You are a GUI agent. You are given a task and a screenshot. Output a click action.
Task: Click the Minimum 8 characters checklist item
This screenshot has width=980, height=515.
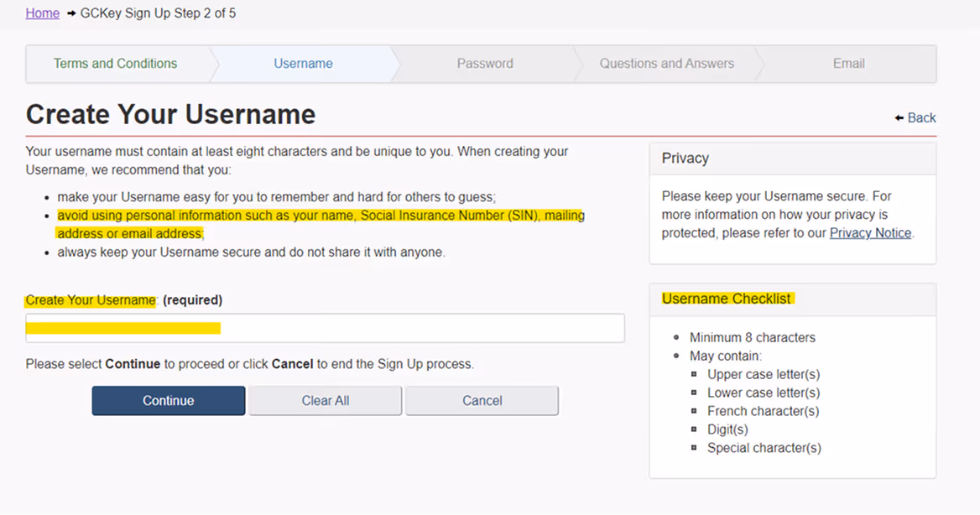pos(753,337)
